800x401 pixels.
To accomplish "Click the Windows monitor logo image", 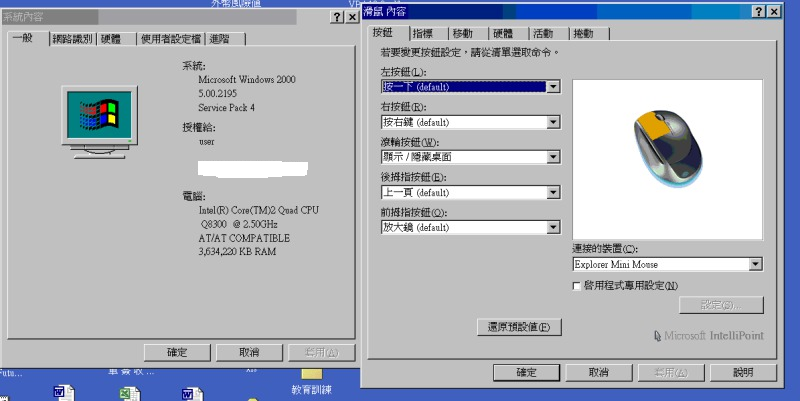I will [99, 122].
